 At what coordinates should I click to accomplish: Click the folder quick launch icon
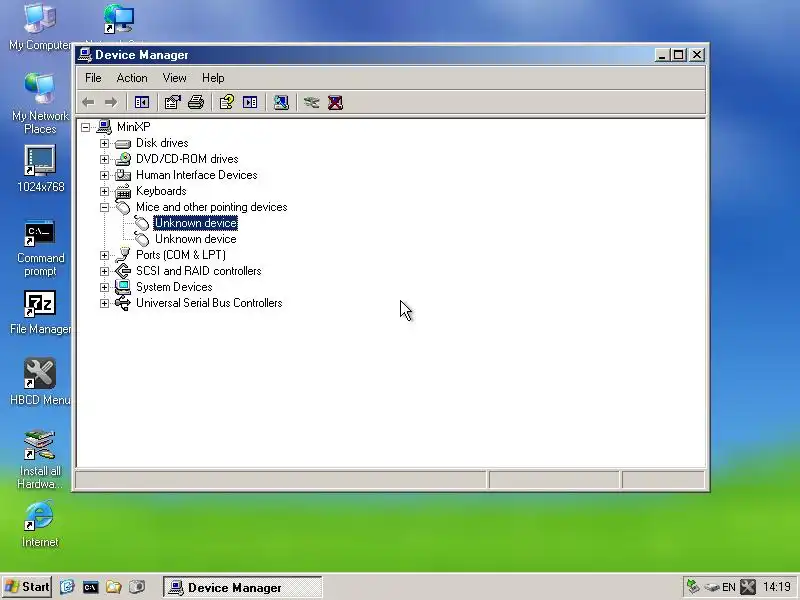(x=114, y=587)
